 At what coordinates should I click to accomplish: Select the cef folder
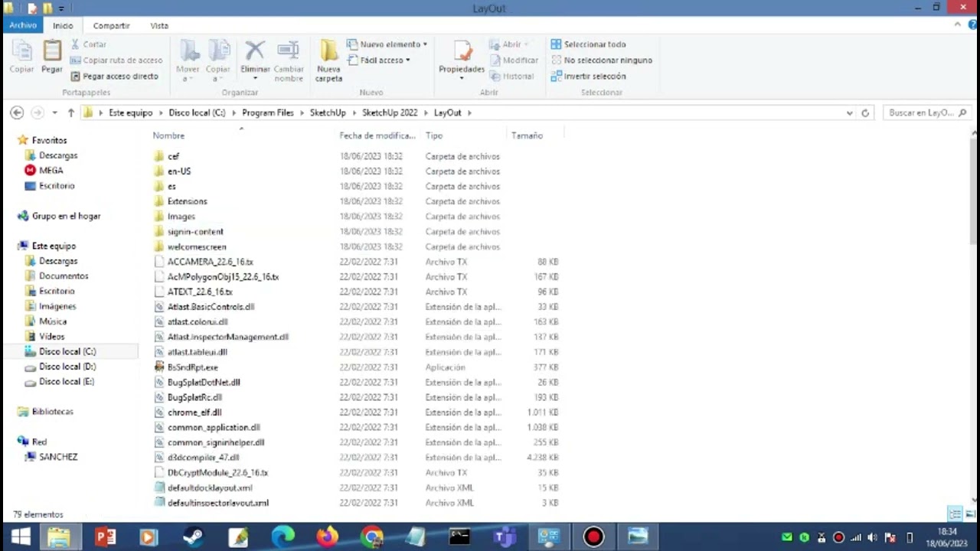click(173, 156)
